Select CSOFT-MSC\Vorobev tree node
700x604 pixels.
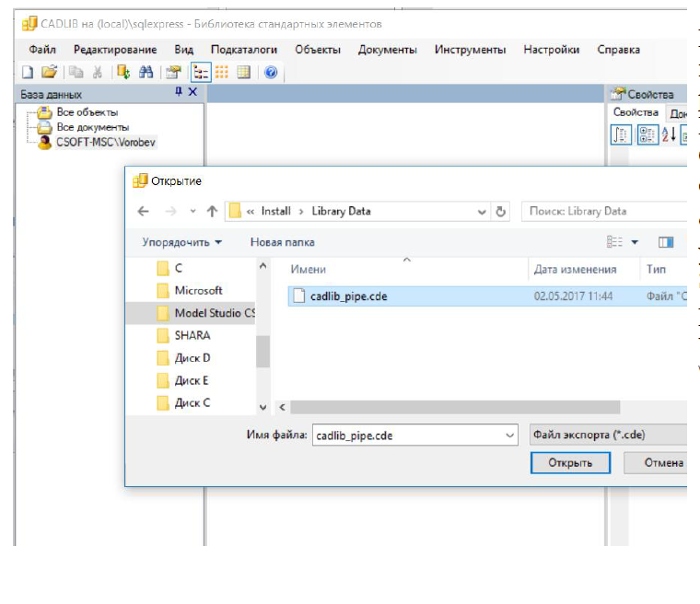click(106, 143)
